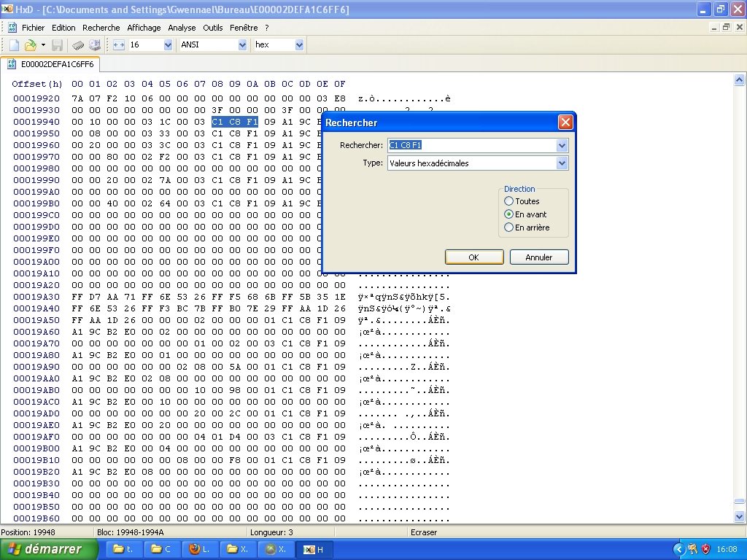
Task: Confirm search with OK button
Action: pyautogui.click(x=474, y=257)
